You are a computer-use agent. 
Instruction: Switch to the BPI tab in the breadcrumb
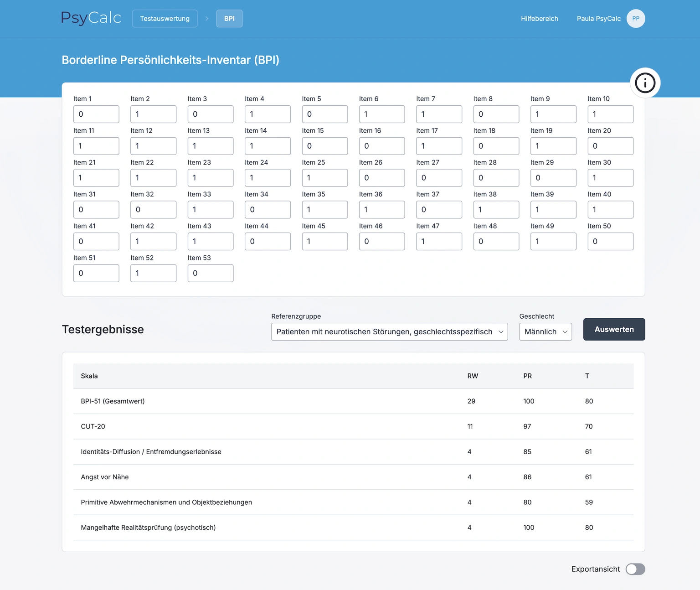(229, 18)
